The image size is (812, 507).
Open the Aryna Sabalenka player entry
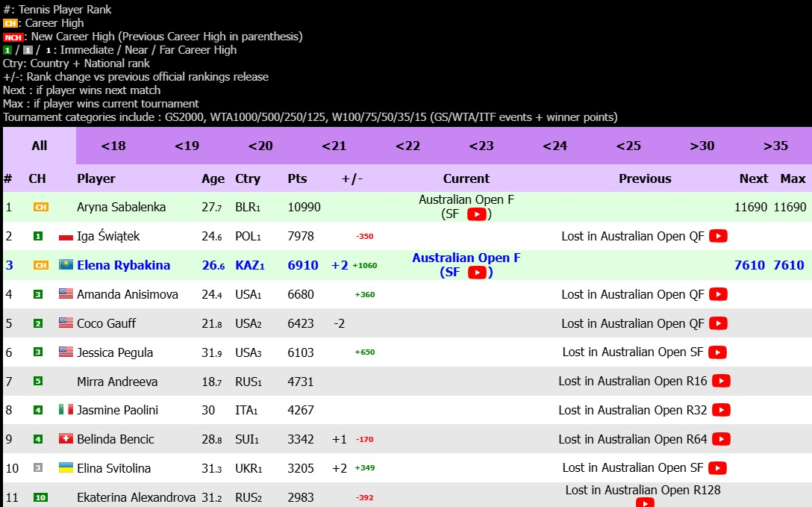(121, 207)
